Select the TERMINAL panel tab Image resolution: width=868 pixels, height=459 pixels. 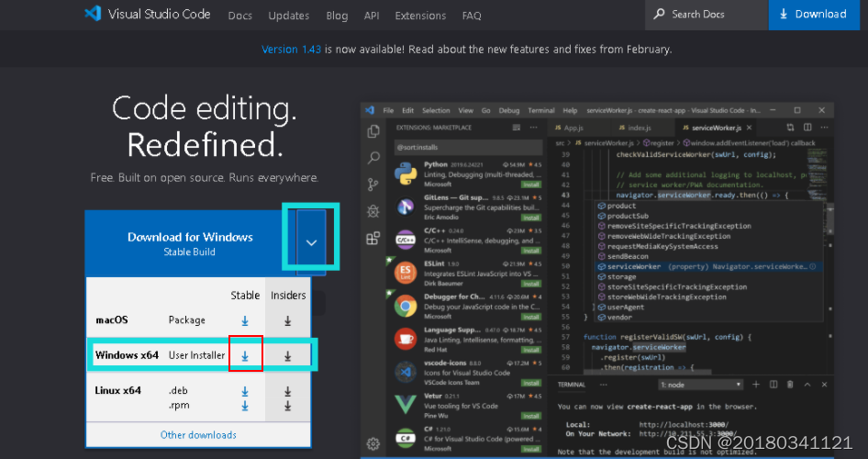coord(572,385)
